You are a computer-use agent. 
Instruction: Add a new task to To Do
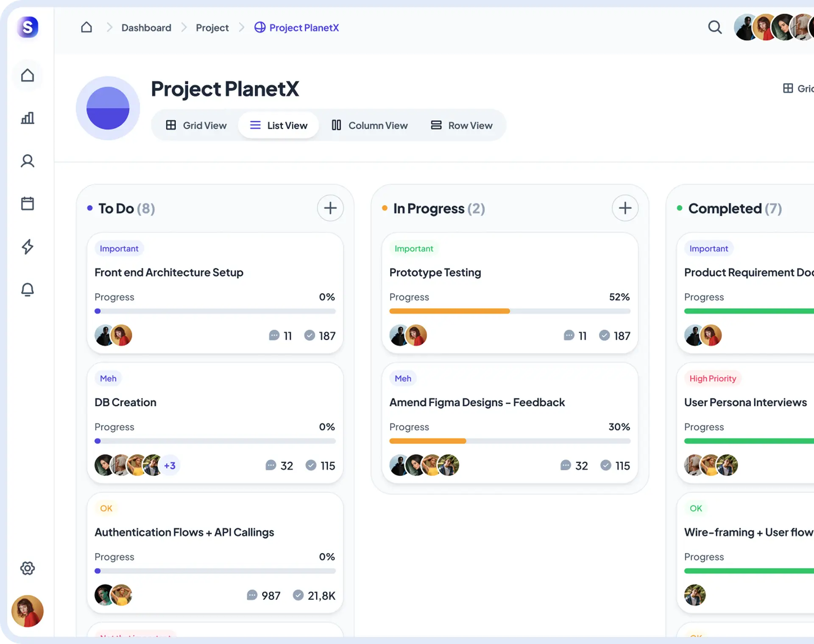point(330,208)
